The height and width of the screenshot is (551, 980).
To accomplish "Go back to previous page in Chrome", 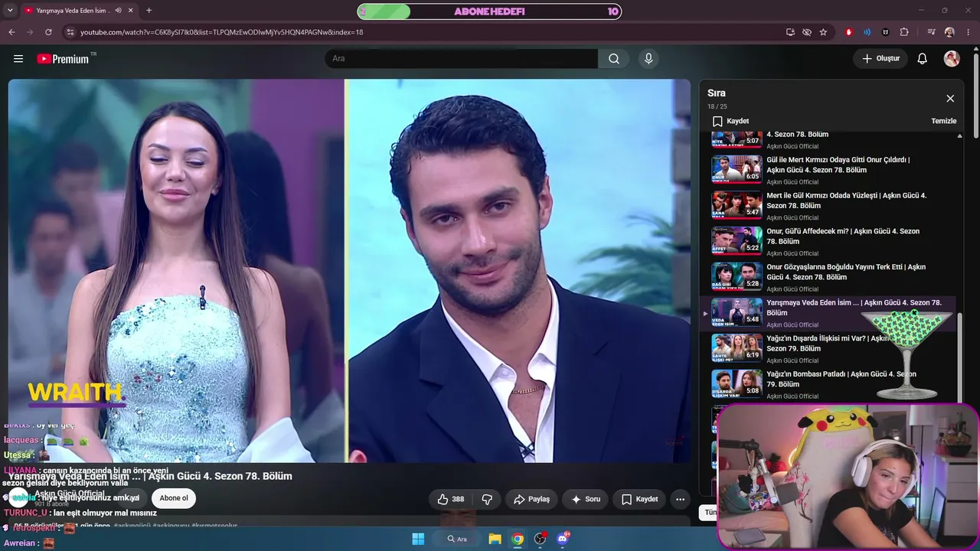I will [x=11, y=32].
